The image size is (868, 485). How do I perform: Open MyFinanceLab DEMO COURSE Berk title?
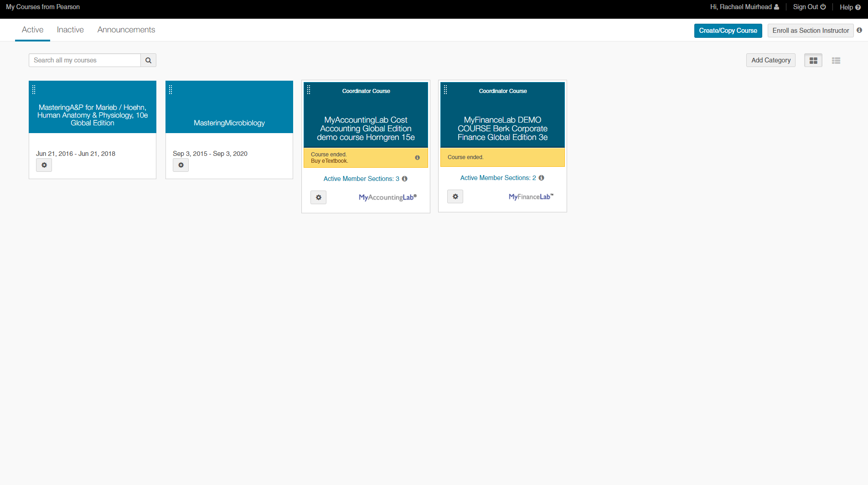tap(502, 129)
